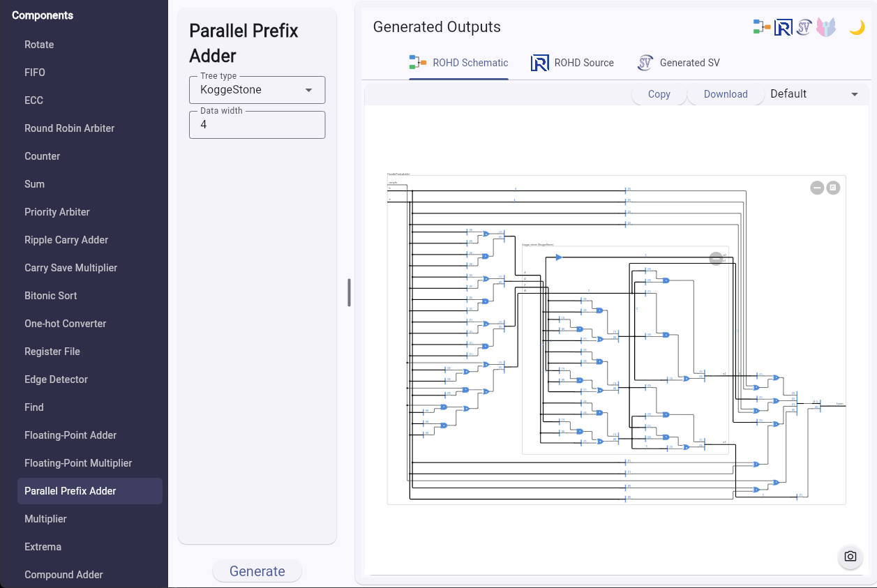Viewport: 877px width, 588px height.
Task: Open the Multiplier component
Action: click(x=90, y=519)
